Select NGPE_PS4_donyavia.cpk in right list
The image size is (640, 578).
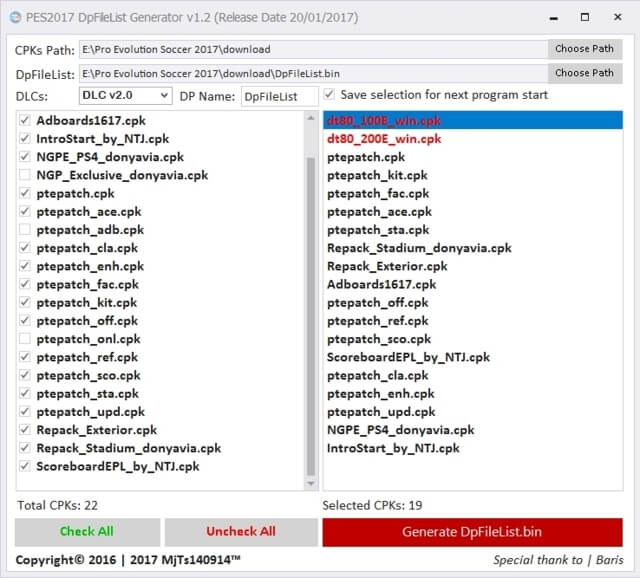(x=473, y=430)
